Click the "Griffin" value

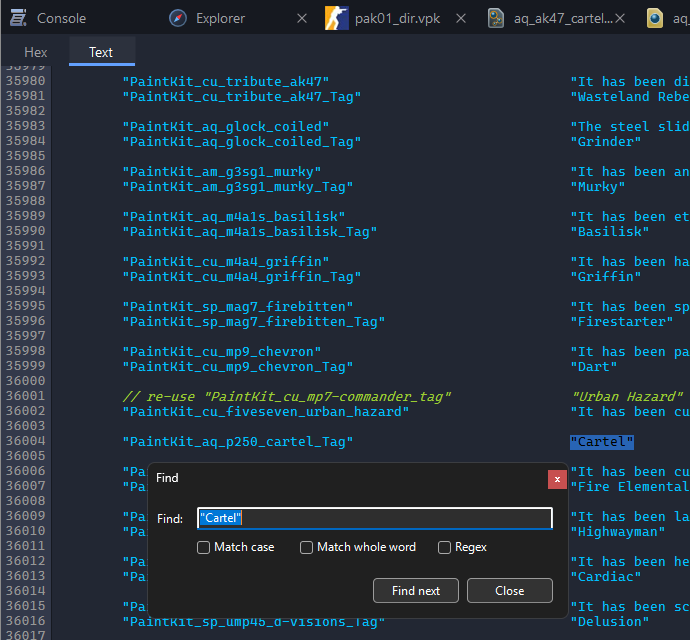point(606,276)
